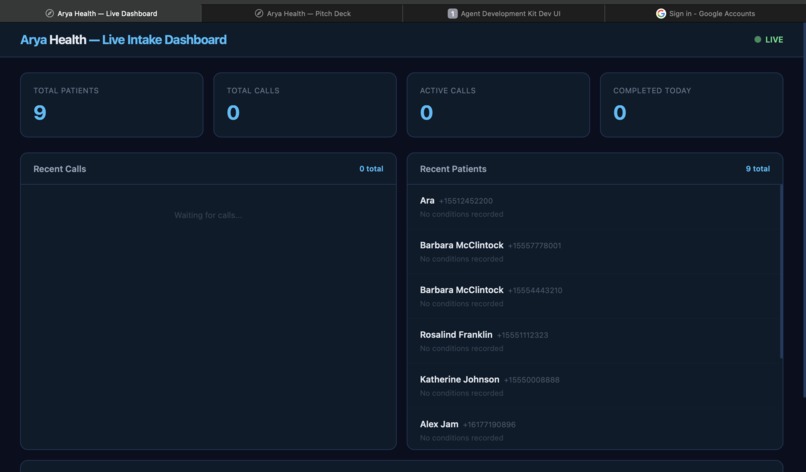Click compass icon on Pitch Deck tab
This screenshot has height=472, width=806.
coord(259,13)
